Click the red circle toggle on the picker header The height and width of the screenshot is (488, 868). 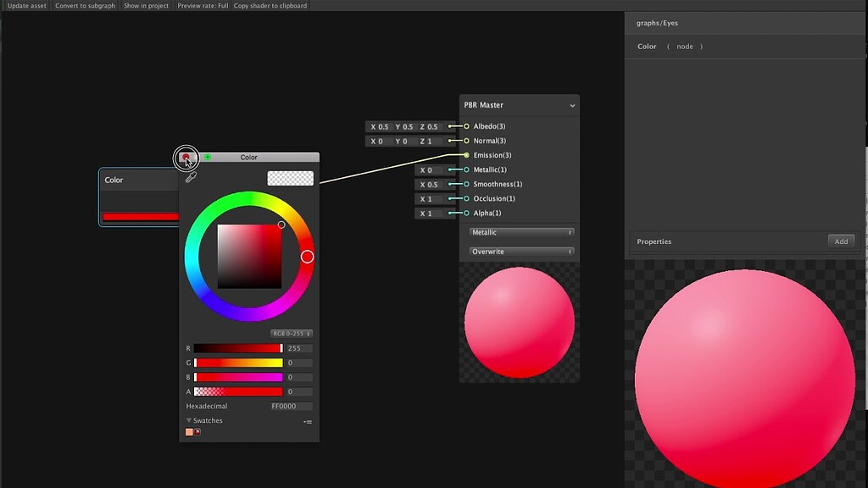pos(186,158)
